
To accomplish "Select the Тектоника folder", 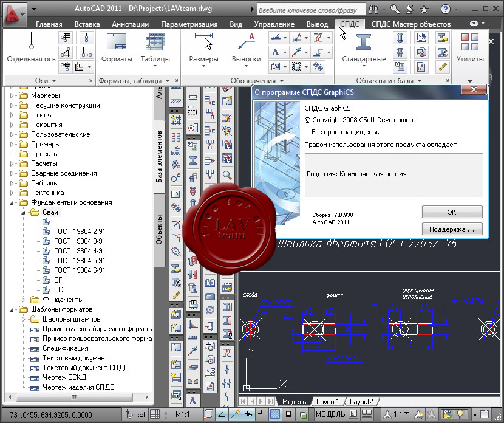I will pos(47,193).
